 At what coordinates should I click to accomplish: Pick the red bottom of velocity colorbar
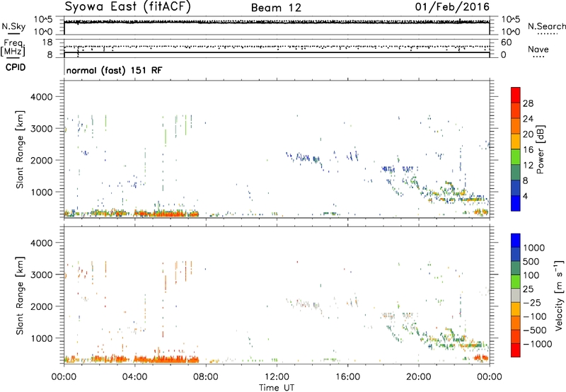[516, 350]
